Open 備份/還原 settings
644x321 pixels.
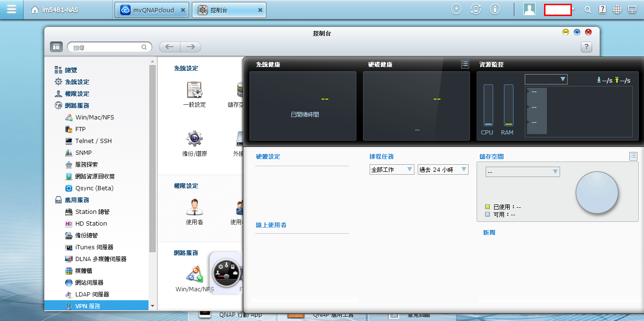point(194,143)
